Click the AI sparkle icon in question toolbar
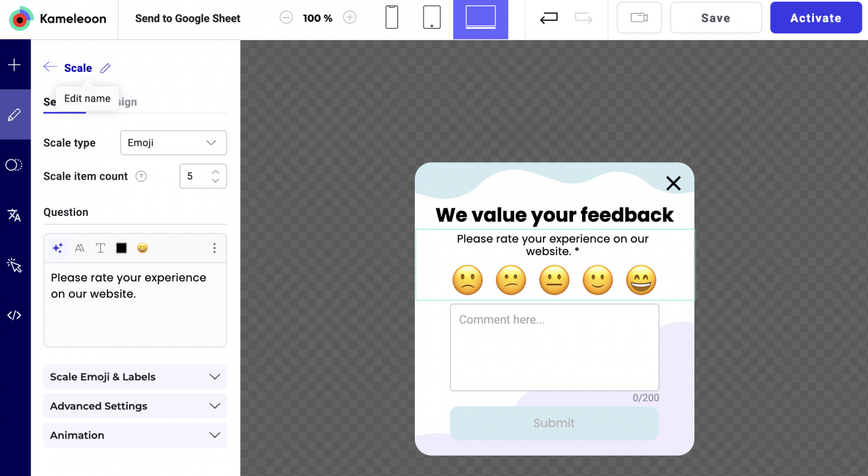 (x=58, y=248)
